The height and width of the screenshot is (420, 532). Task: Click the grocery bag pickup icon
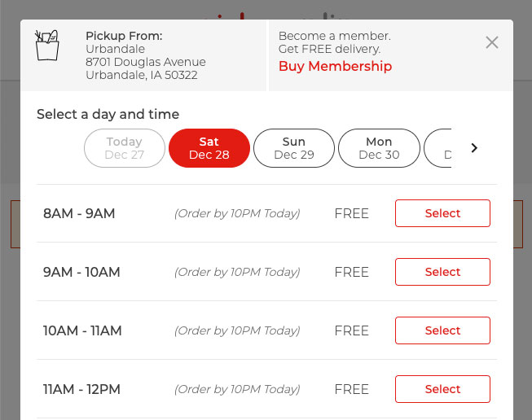click(47, 45)
